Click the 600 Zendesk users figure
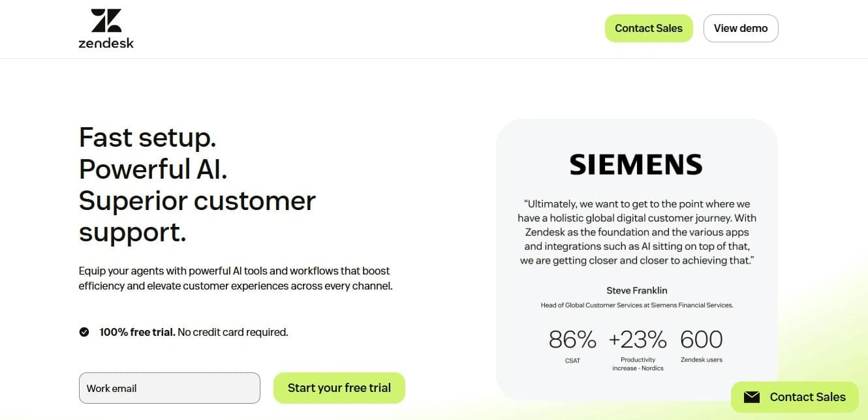868x420 pixels. point(701,339)
